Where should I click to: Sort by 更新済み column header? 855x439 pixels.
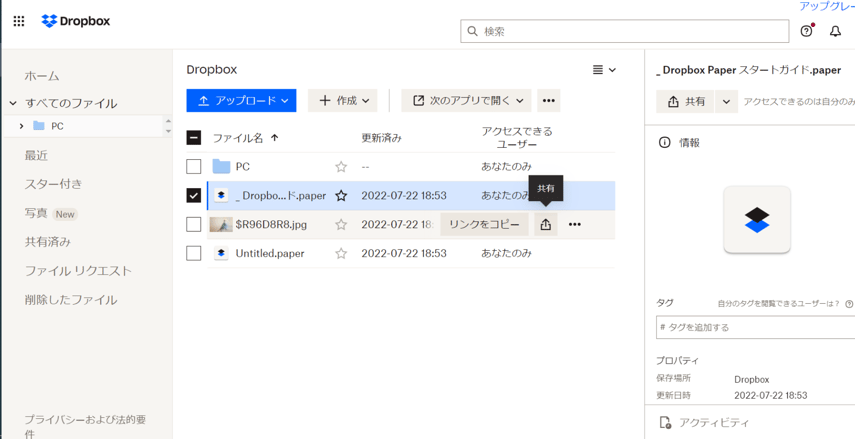point(381,138)
